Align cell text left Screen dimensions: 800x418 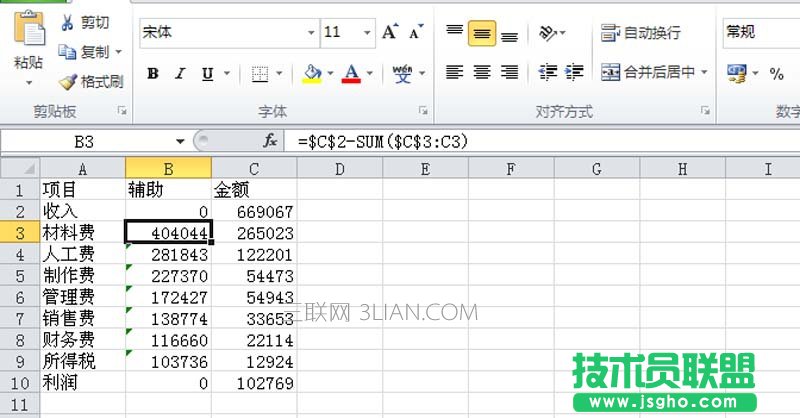pos(454,72)
